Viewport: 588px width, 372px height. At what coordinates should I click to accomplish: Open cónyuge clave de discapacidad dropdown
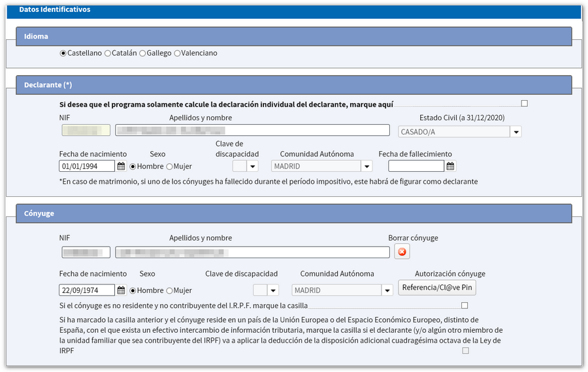tap(273, 290)
